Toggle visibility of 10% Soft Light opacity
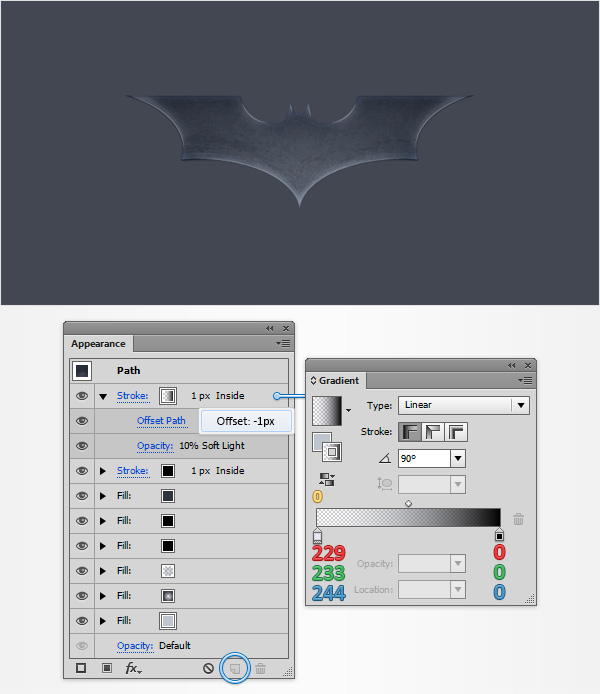Viewport: 600px width, 694px height. pyautogui.click(x=82, y=446)
